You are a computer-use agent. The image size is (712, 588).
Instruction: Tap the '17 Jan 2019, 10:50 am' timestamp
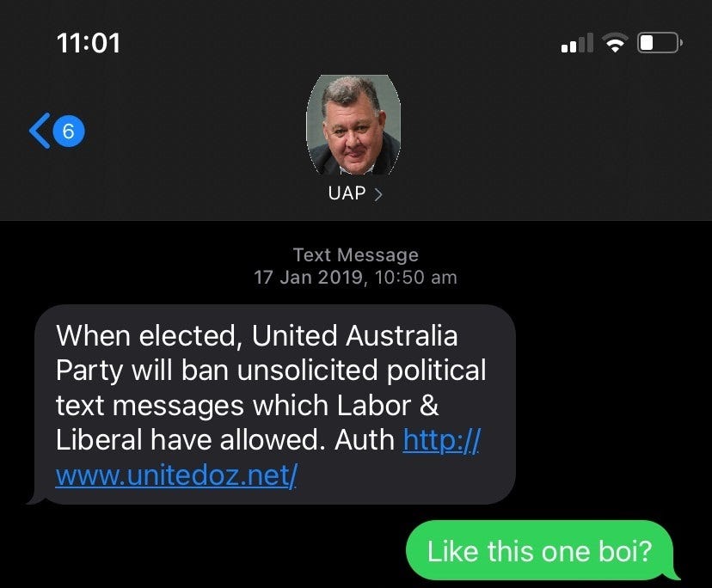click(x=355, y=277)
